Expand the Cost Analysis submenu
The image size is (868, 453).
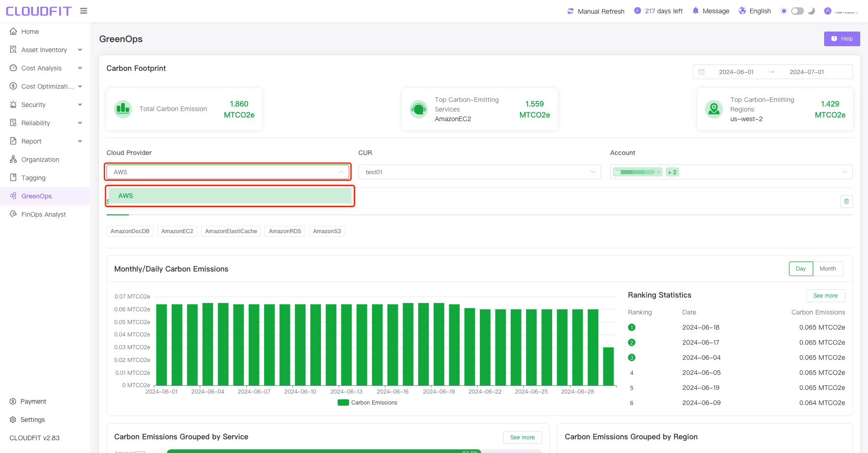[80, 68]
